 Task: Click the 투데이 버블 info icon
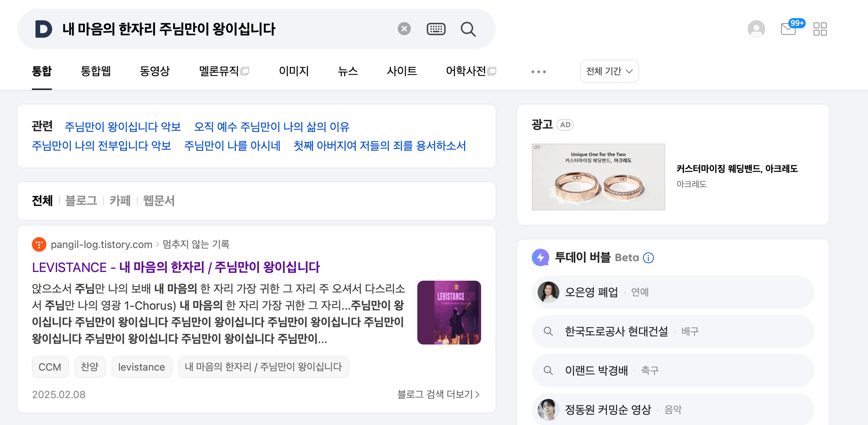pyautogui.click(x=648, y=258)
